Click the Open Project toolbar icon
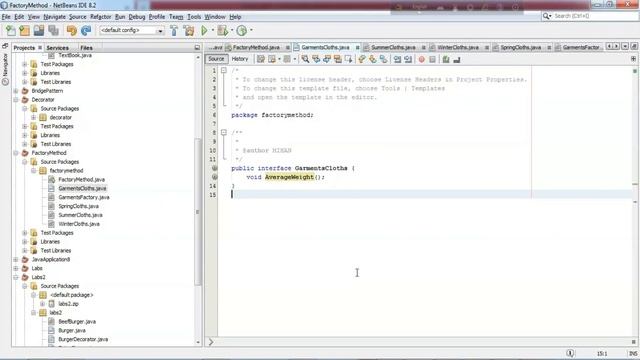The height and width of the screenshot is (360, 640). click(x=39, y=31)
